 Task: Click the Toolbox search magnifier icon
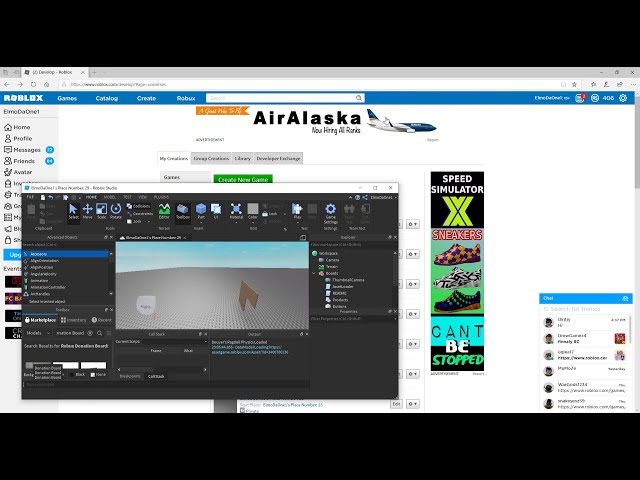click(100, 333)
